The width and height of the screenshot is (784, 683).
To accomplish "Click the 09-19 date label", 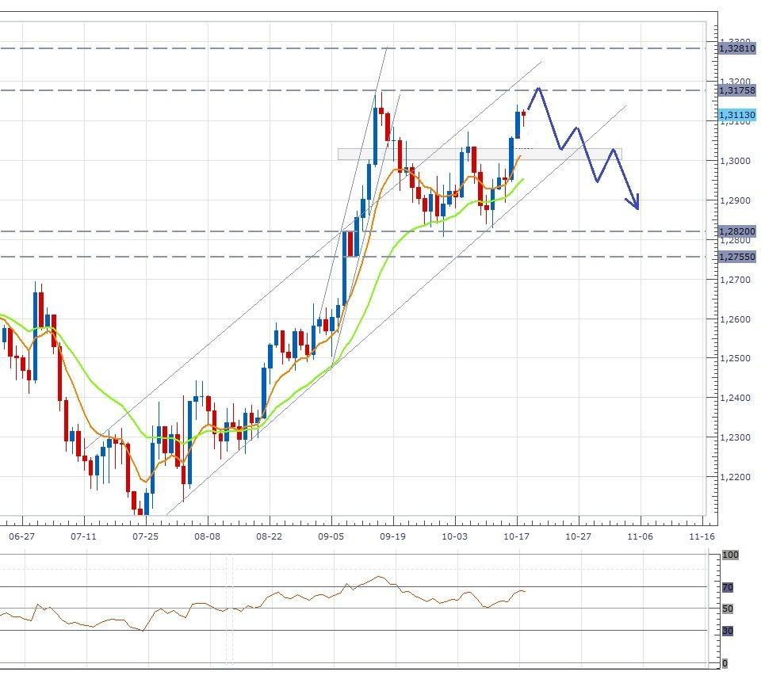I will (393, 536).
